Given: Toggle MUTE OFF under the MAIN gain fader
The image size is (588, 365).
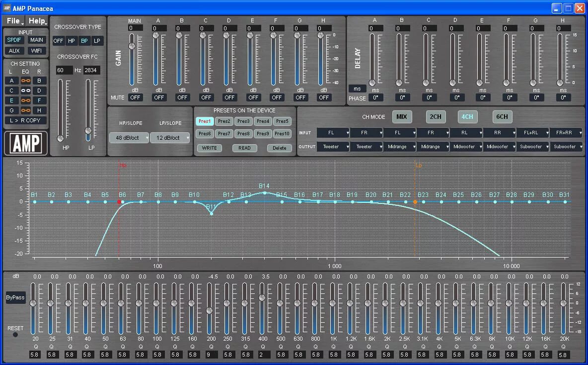Looking at the screenshot, I should [135, 97].
